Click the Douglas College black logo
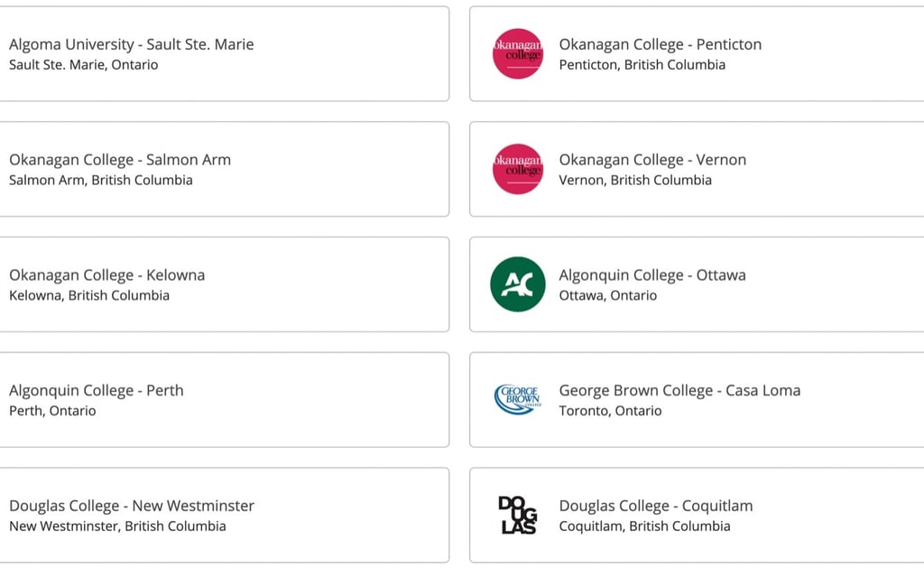The image size is (924, 568). (x=517, y=515)
